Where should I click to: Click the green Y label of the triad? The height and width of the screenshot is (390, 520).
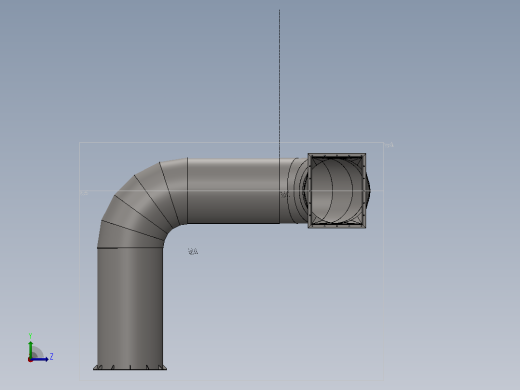coord(30,336)
